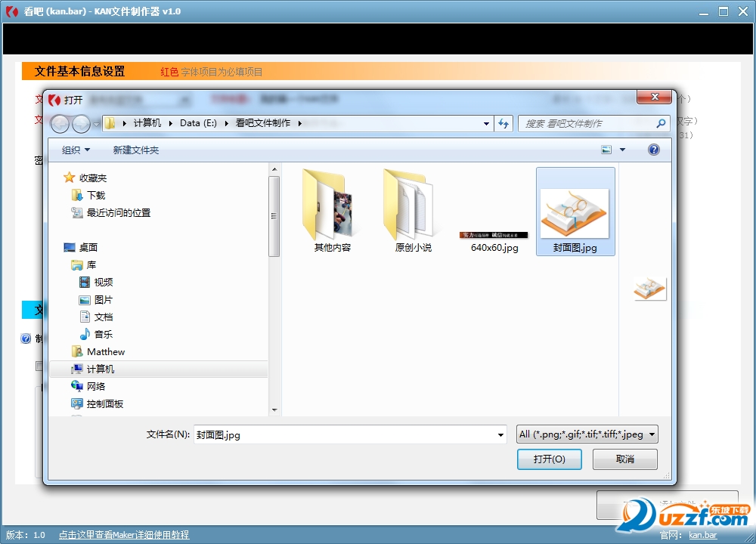Click the navigation pane scrollbar thumb

274,216
